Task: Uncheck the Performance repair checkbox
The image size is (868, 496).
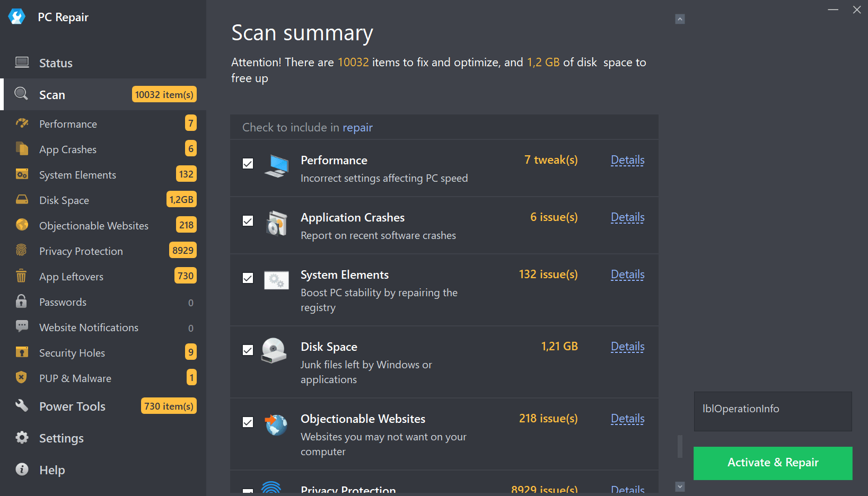Action: click(248, 164)
